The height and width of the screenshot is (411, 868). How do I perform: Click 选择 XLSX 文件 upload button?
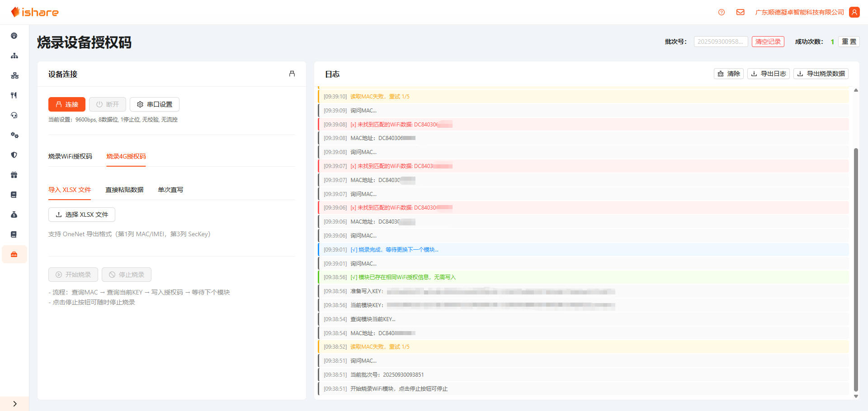[x=82, y=215]
